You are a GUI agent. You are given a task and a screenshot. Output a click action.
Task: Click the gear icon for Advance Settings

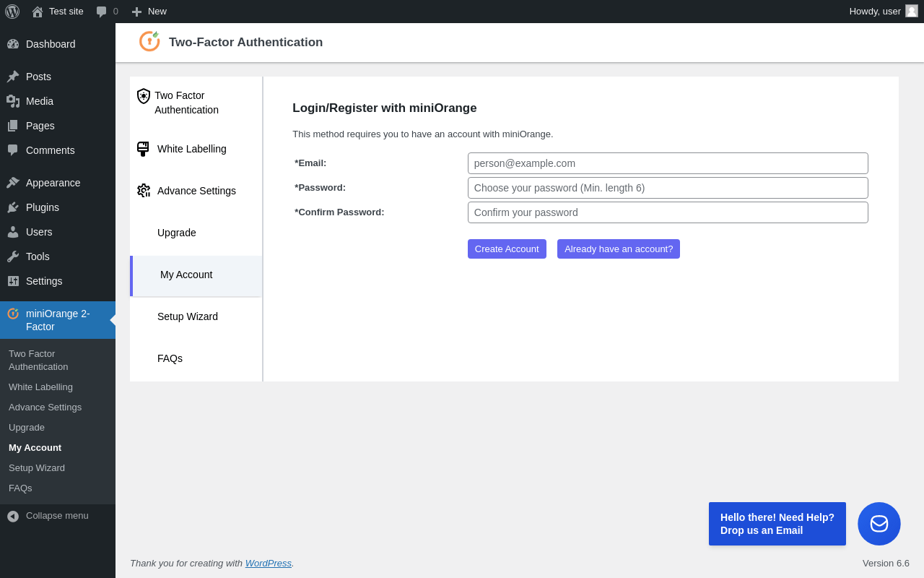(144, 191)
